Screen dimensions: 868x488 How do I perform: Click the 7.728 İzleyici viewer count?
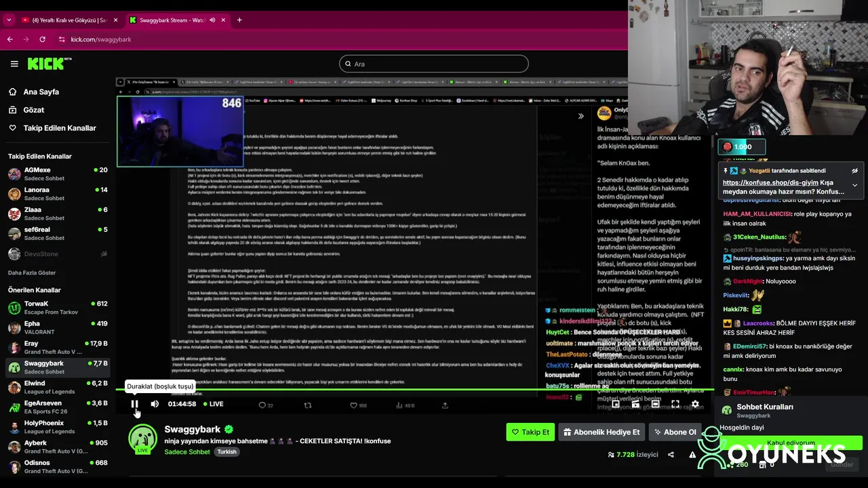[x=633, y=455]
